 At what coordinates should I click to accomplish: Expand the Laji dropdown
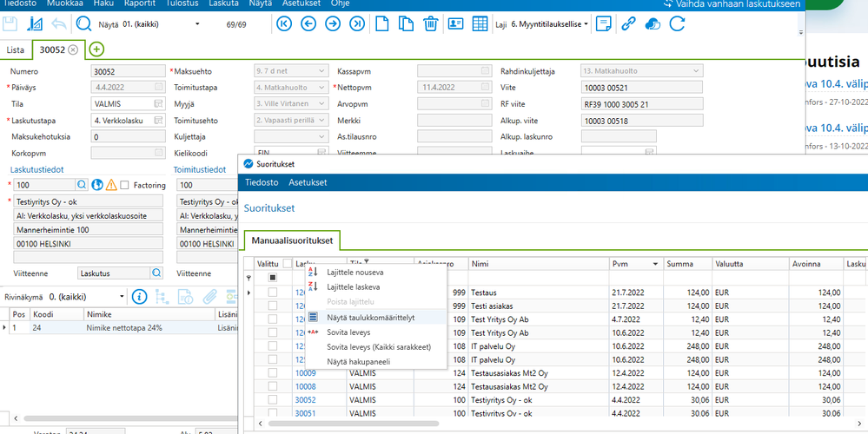pyautogui.click(x=586, y=23)
